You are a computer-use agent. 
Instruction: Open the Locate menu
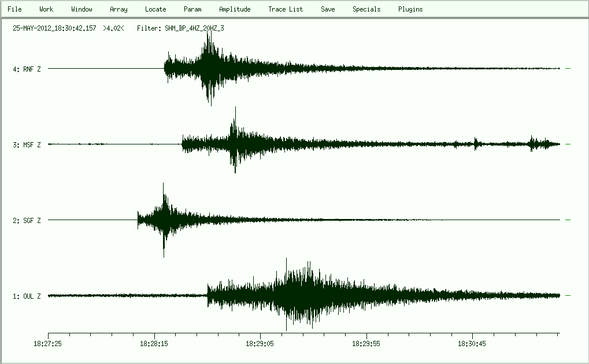tap(155, 9)
